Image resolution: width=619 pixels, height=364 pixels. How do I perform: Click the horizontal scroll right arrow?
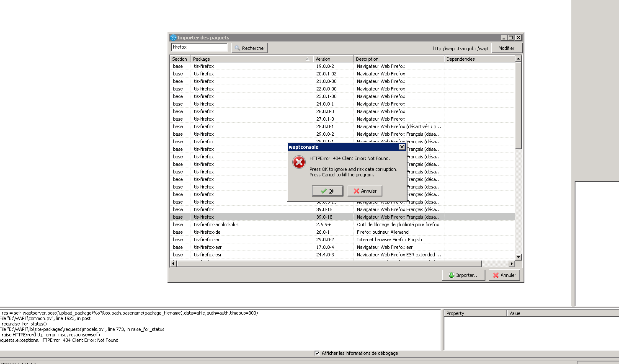point(512,264)
